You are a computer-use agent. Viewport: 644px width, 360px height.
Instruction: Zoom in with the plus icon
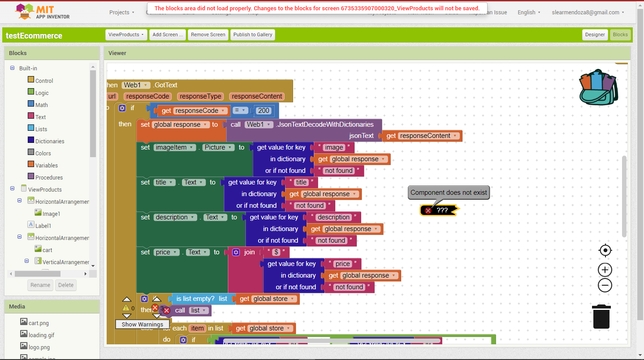605,270
